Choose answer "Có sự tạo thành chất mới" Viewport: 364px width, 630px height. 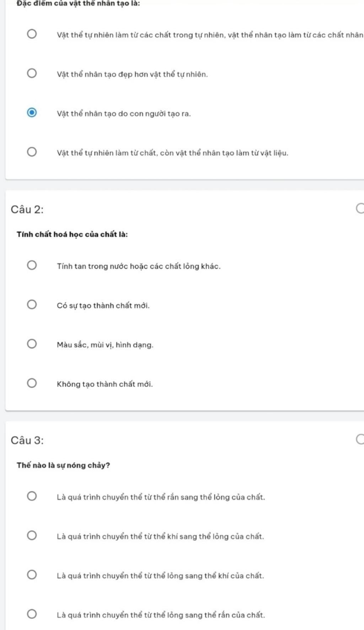point(32,305)
